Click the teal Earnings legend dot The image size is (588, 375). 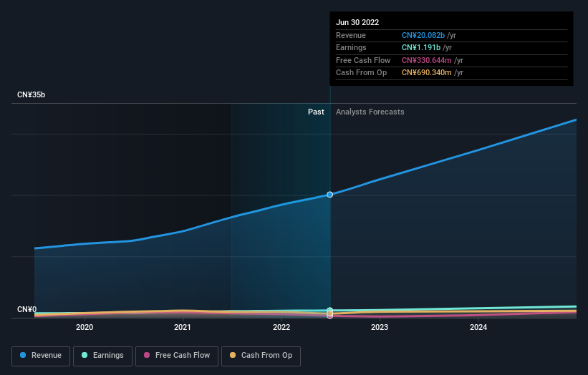point(85,355)
